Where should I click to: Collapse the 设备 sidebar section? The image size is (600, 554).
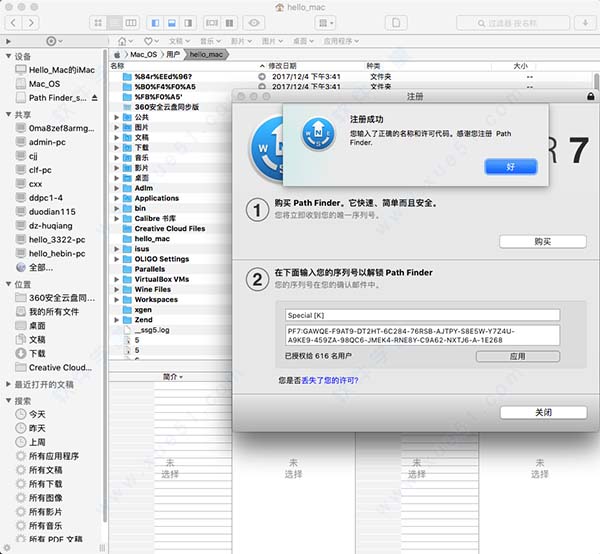click(8, 56)
